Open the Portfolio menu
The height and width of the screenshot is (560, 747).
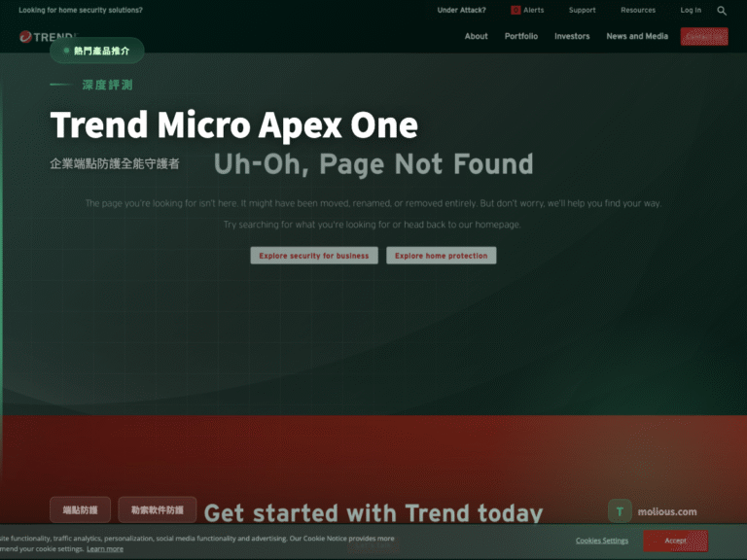tap(521, 36)
